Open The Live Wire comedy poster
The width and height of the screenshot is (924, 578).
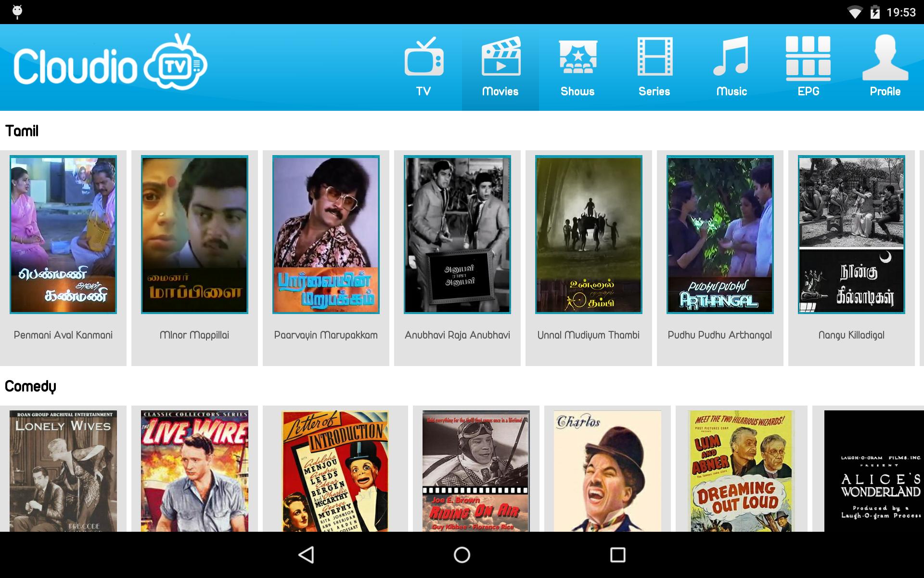click(194, 471)
